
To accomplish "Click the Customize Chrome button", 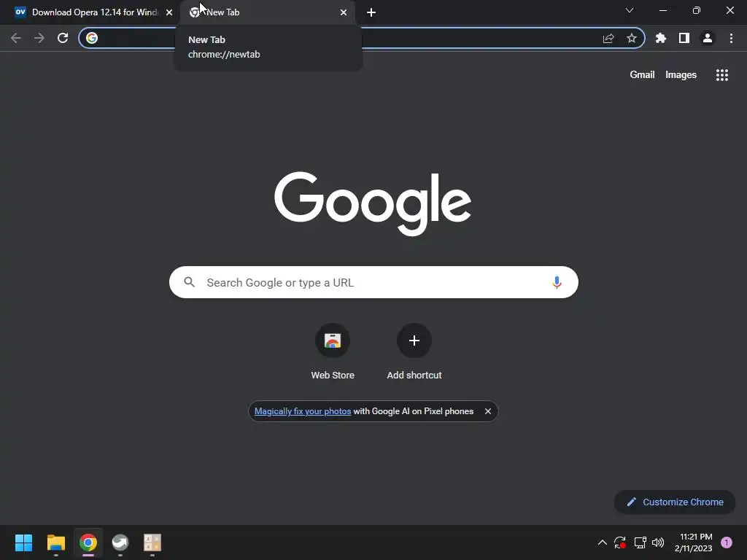I will pos(675,502).
